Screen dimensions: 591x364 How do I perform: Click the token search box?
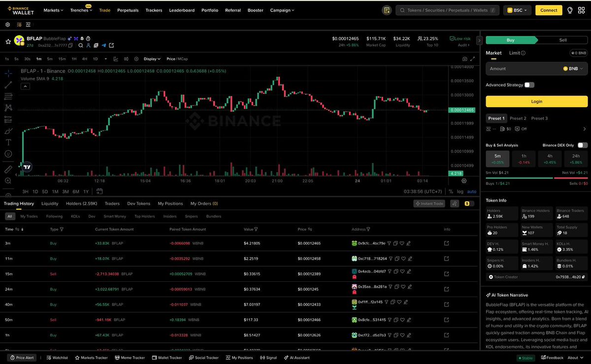click(447, 10)
